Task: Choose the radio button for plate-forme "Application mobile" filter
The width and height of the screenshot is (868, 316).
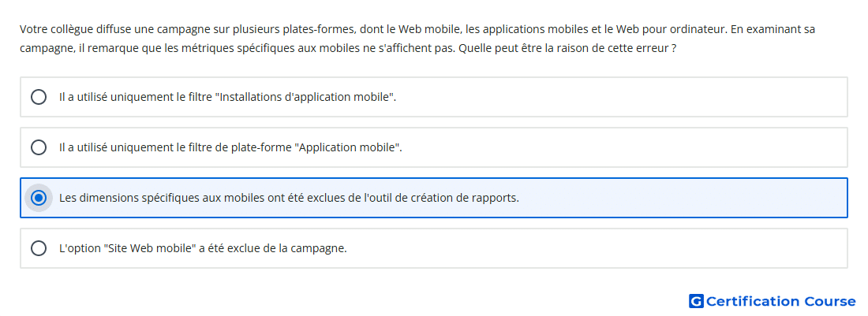Action: tap(38, 147)
